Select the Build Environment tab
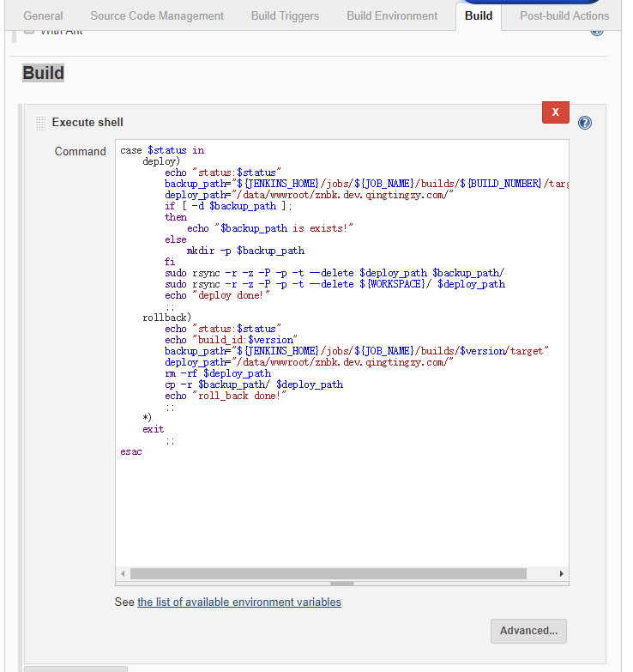Screen dimensions: 633x672 click(392, 15)
